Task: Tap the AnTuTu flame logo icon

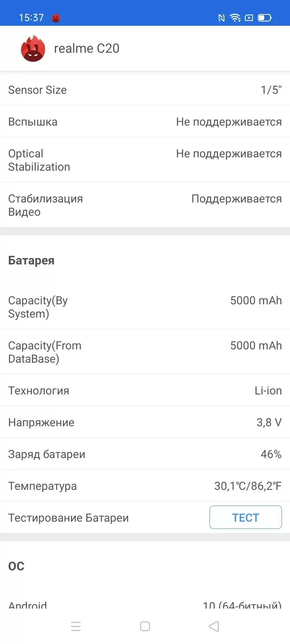Action: (33, 48)
